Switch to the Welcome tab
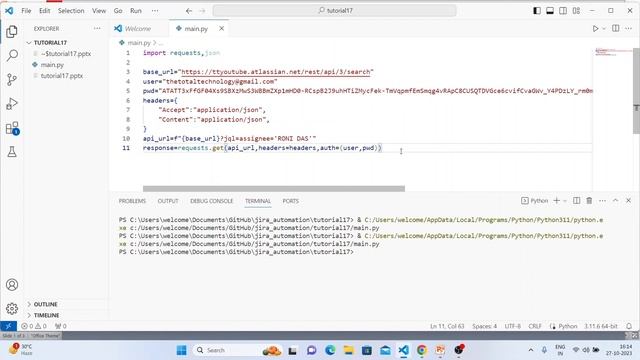 139,28
